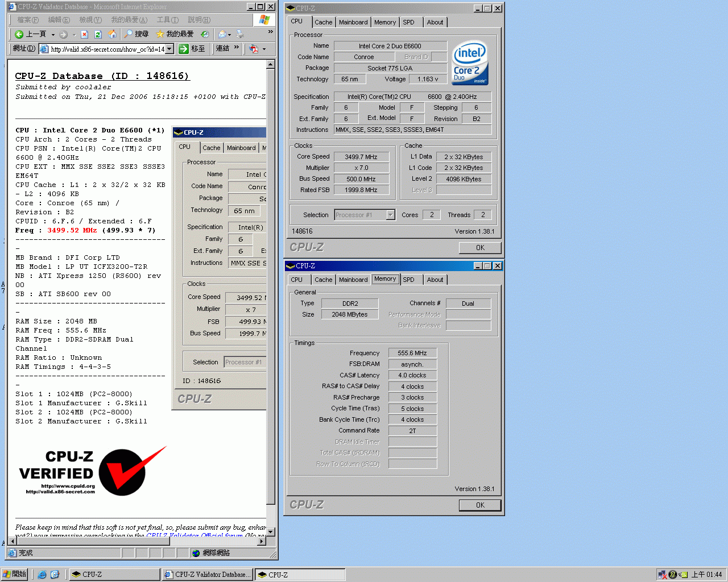Screen dimensions: 728x582
Task: Click the CPUZ Validator Official forum link
Action: (194, 535)
